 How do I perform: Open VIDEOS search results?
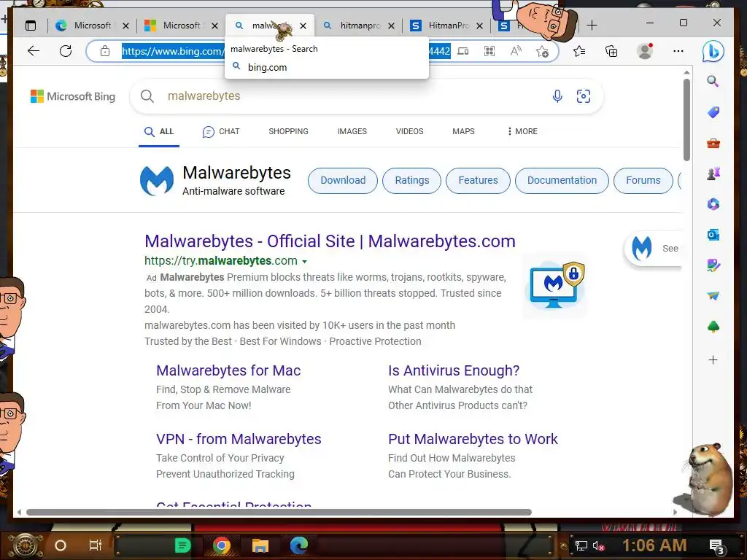tap(409, 131)
